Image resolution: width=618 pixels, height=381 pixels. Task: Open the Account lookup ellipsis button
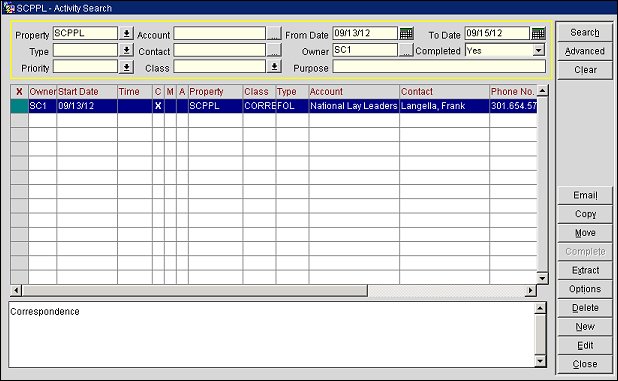point(274,33)
